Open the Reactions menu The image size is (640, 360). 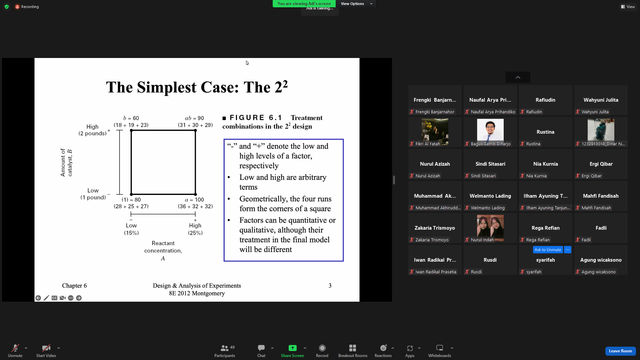[383, 350]
